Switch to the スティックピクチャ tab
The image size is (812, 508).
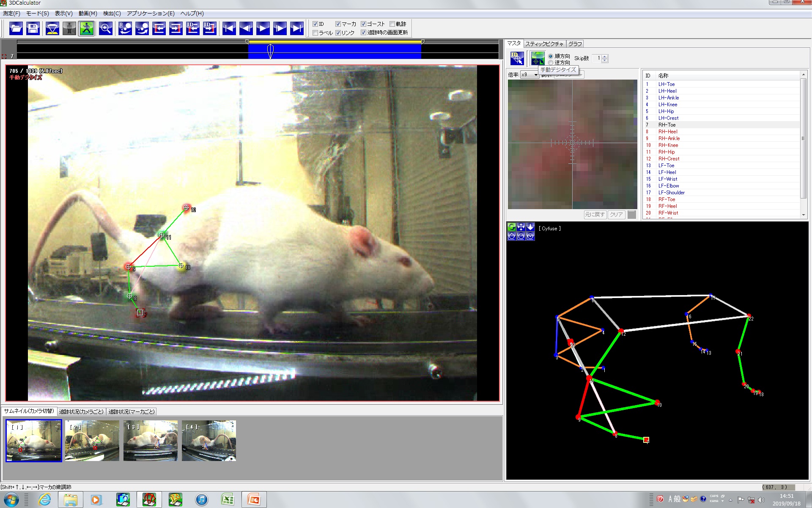click(x=544, y=44)
